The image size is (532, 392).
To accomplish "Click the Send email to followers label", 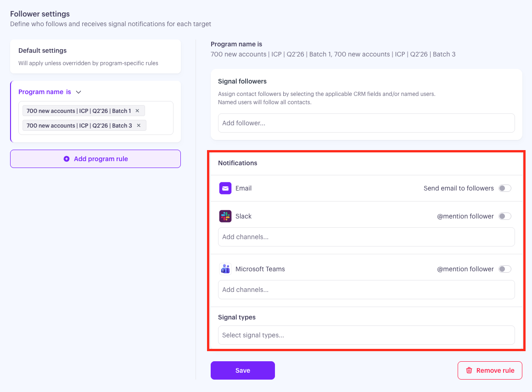I will [459, 188].
